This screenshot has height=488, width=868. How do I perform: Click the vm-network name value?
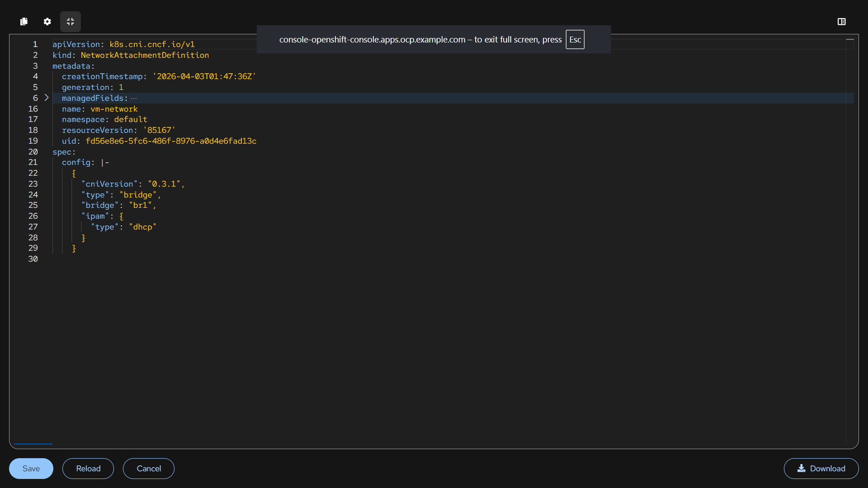click(x=114, y=109)
